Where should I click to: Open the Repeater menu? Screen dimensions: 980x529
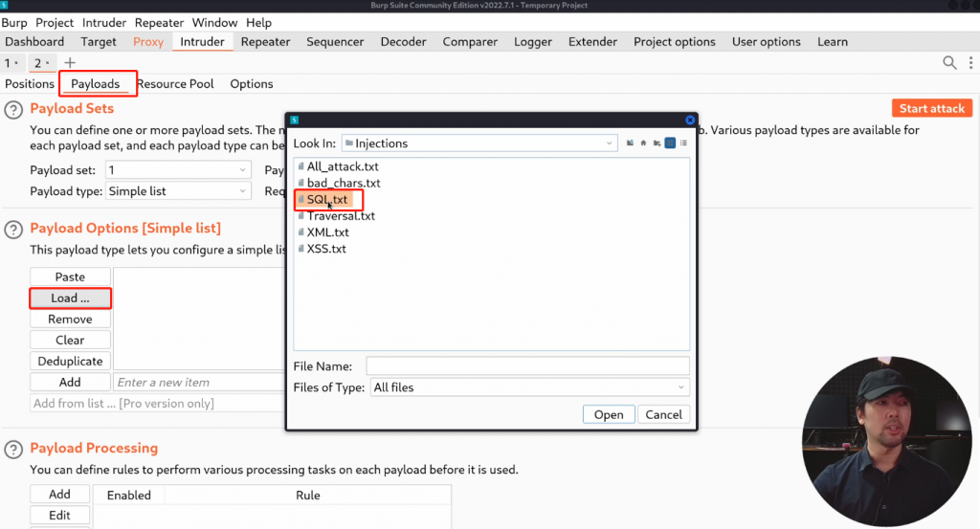[160, 23]
